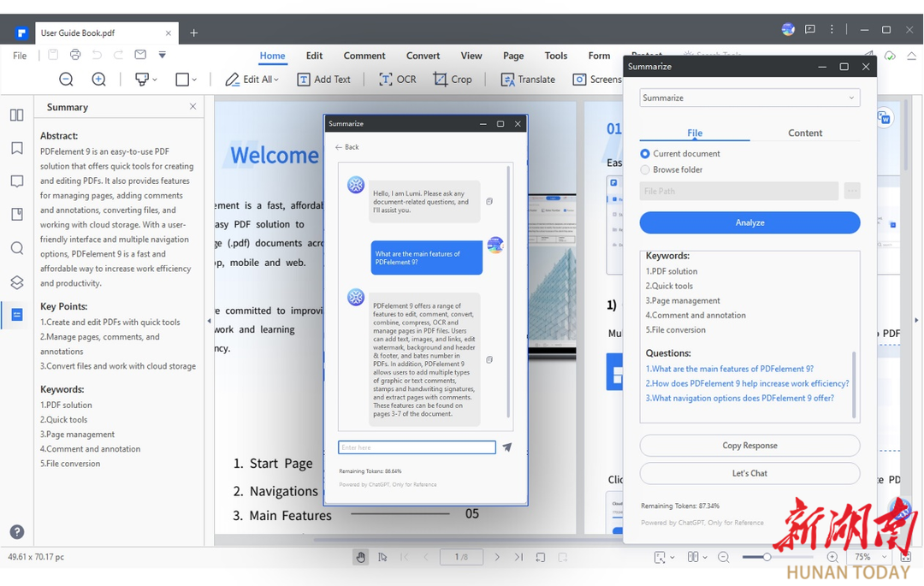This screenshot has width=924, height=586.
Task: Switch to the Comment ribbon tab
Action: pos(364,56)
